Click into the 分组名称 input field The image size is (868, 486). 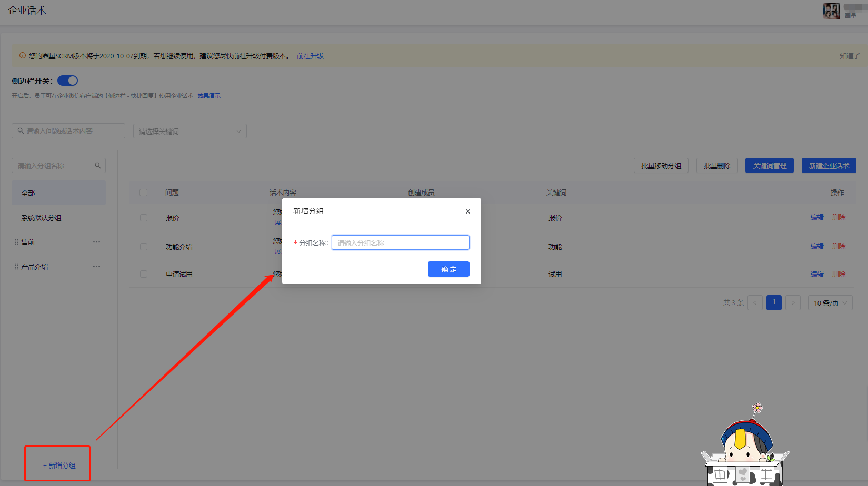pyautogui.click(x=400, y=242)
